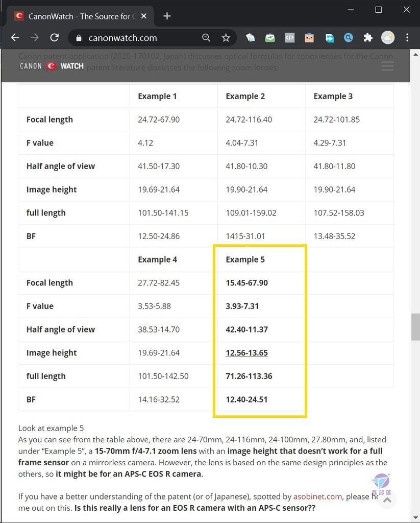Follow the asobinet.com link

[x=317, y=496]
